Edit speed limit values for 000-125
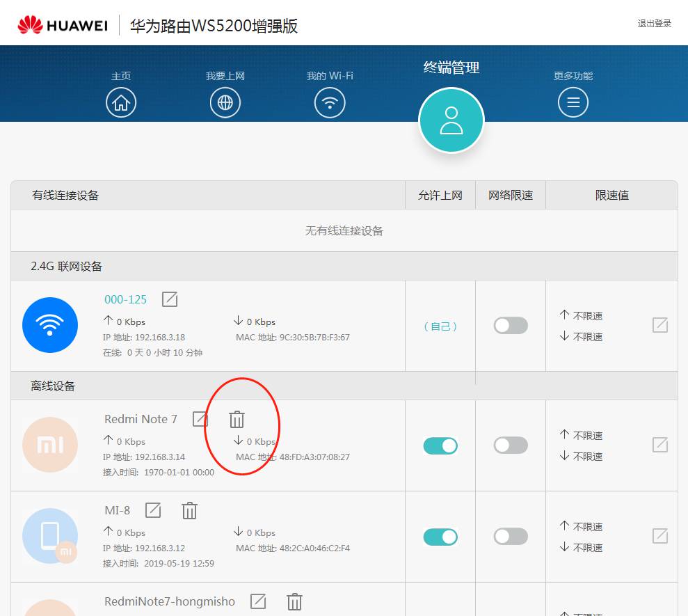Viewport: 688px width, 616px height. (660, 325)
